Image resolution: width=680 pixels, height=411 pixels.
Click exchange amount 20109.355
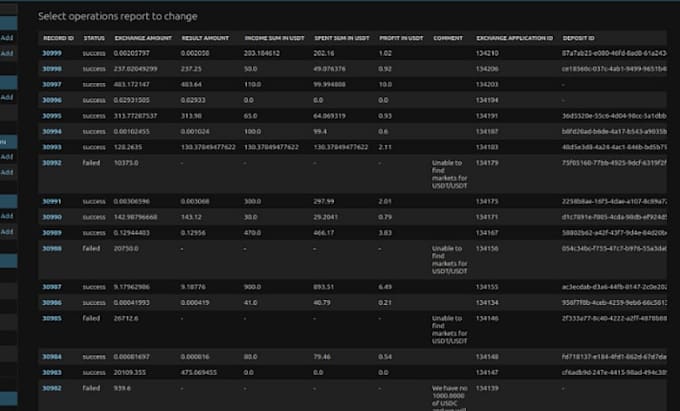(130, 372)
